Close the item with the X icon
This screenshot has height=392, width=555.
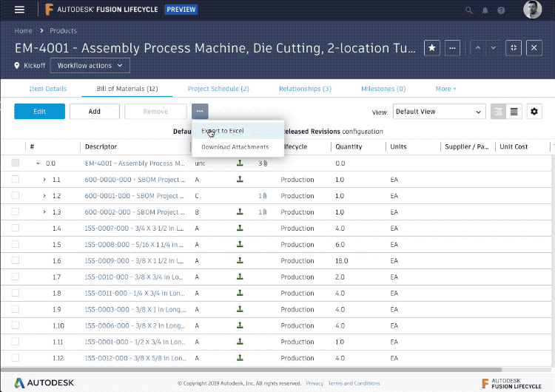tap(534, 48)
